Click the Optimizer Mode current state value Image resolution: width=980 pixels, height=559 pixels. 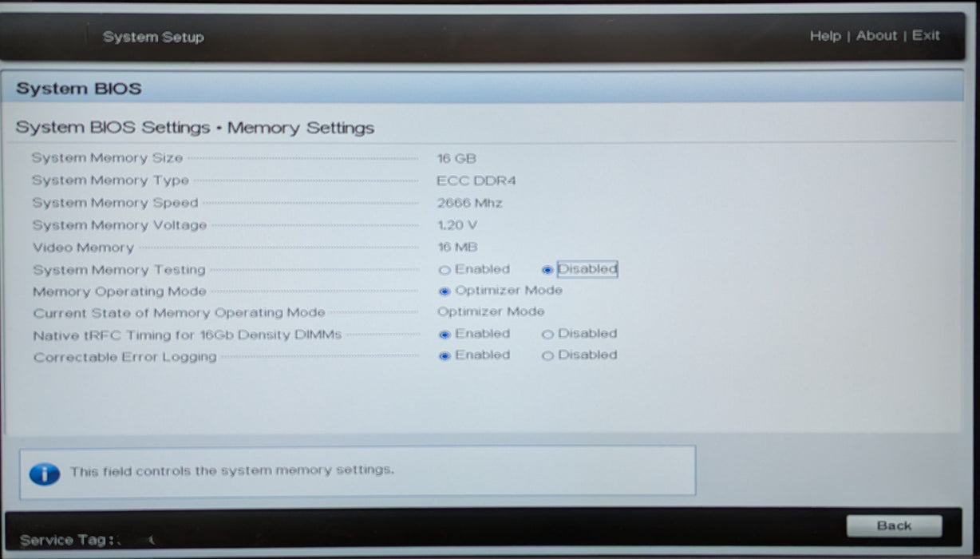tap(491, 312)
